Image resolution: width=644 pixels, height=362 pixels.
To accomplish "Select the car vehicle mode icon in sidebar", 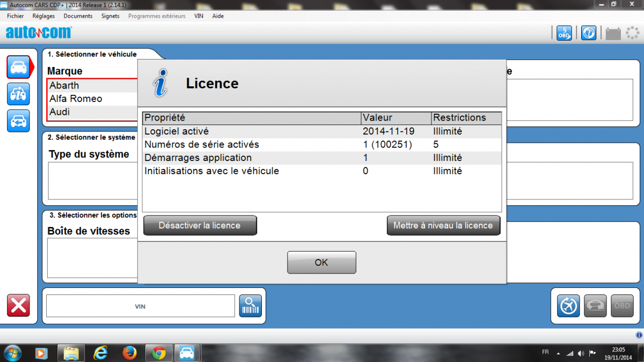I will coord(18,67).
